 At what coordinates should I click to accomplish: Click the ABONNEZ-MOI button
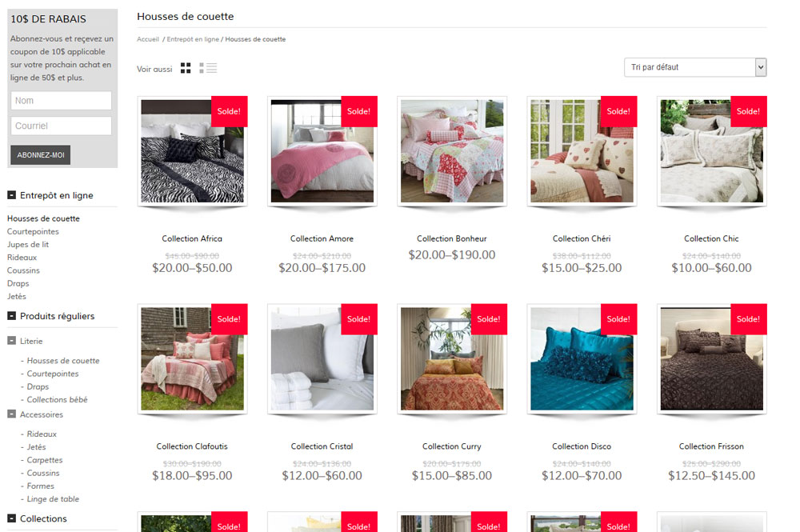pyautogui.click(x=40, y=155)
